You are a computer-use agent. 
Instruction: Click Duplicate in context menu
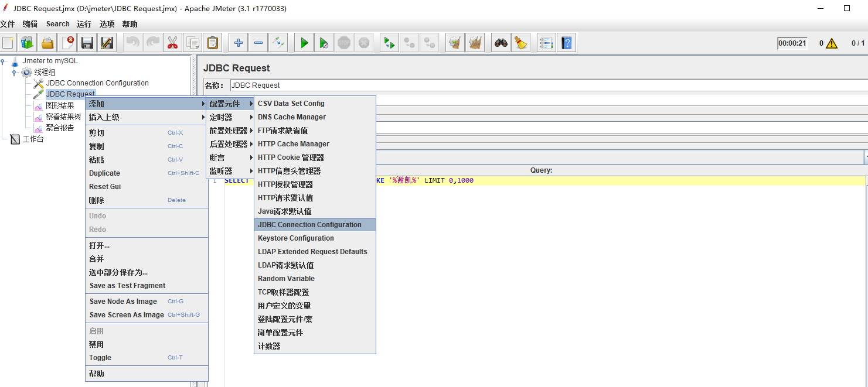[x=147, y=173]
